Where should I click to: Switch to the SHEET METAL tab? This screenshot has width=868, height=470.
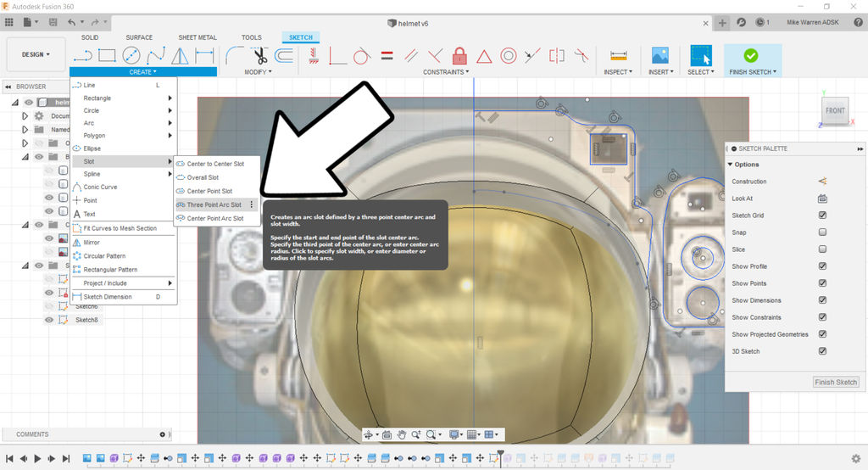point(197,37)
